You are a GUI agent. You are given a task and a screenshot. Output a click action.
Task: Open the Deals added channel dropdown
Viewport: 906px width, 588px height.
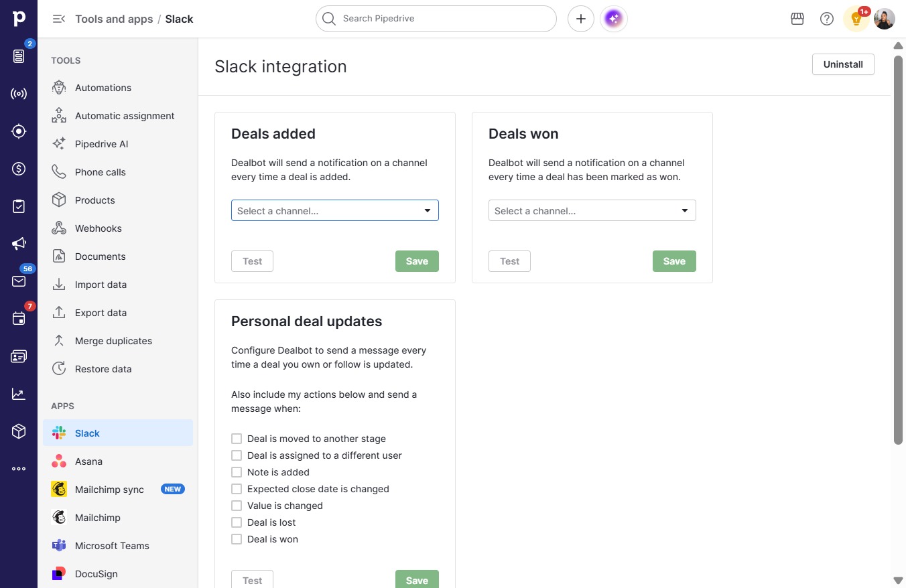tap(335, 210)
